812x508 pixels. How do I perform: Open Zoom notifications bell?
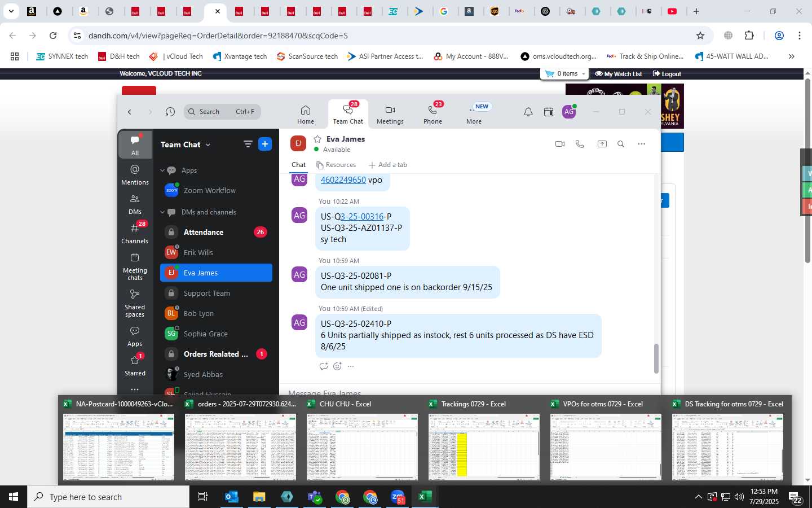pos(528,112)
